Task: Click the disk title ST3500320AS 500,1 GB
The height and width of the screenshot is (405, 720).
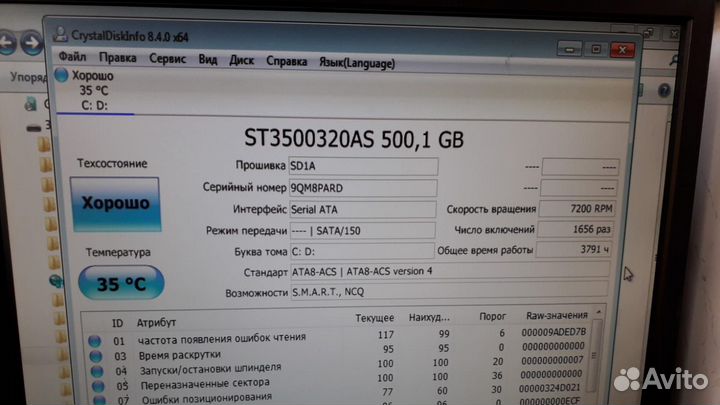Action: (354, 139)
